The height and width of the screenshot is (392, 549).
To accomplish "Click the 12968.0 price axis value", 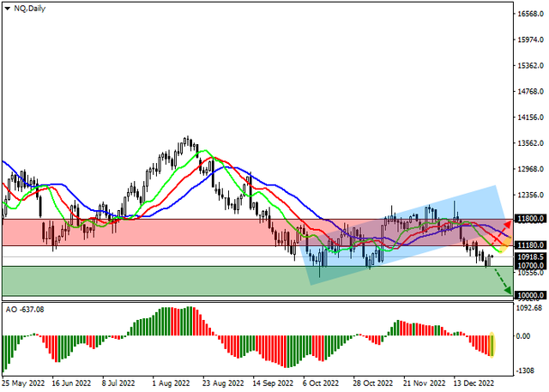I will point(530,169).
